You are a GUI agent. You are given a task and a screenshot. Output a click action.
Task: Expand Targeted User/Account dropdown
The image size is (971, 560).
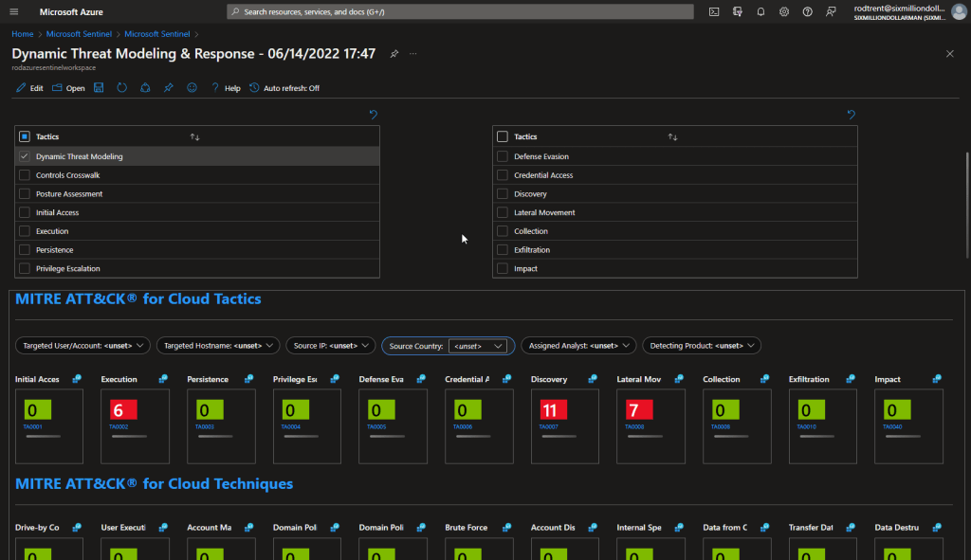(x=82, y=345)
